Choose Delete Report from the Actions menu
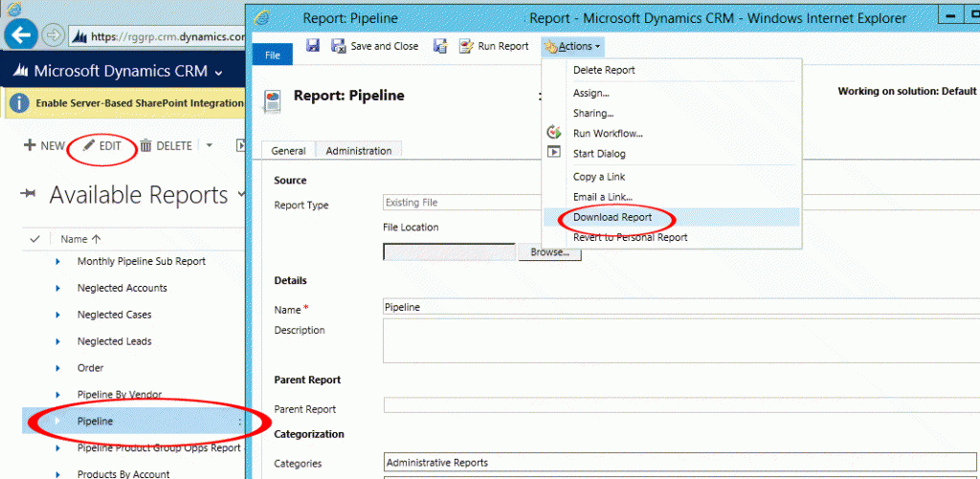 pos(604,70)
